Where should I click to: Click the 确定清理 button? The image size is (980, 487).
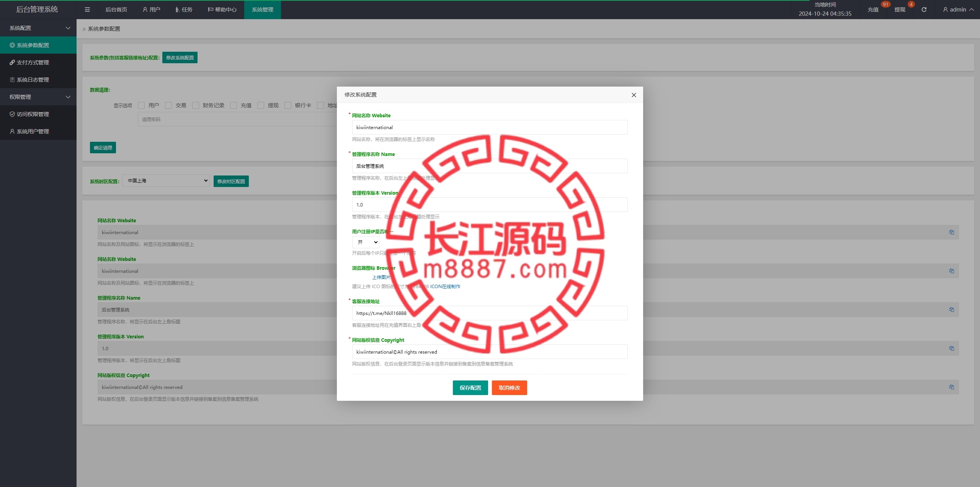(x=103, y=148)
